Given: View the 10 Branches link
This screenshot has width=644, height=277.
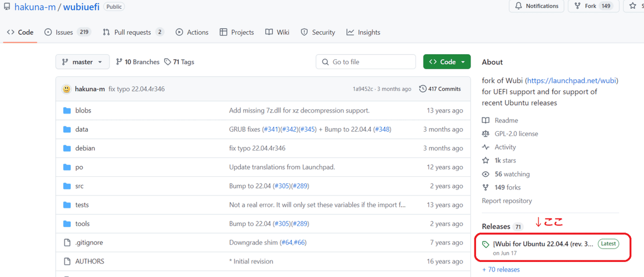Looking at the screenshot, I should tap(138, 62).
